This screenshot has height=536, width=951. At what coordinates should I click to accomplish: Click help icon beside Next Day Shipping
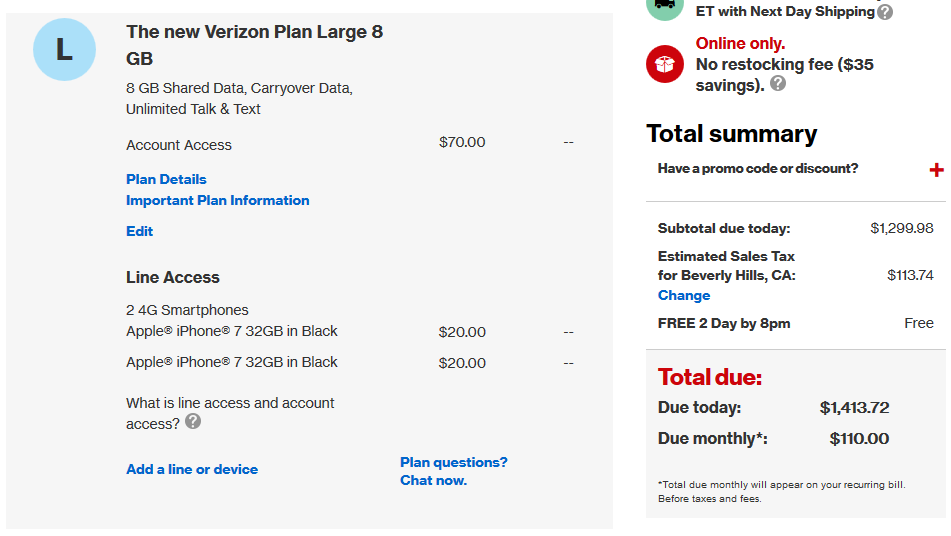(x=885, y=12)
